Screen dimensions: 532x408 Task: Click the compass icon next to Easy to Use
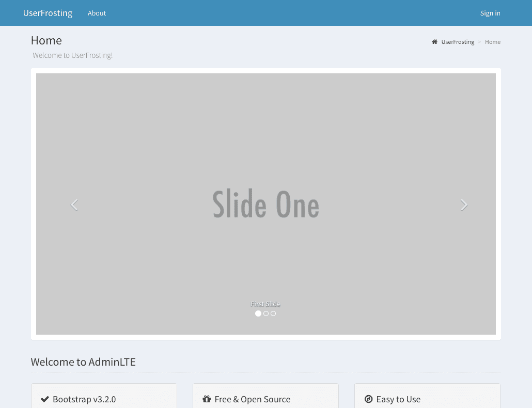click(x=368, y=399)
